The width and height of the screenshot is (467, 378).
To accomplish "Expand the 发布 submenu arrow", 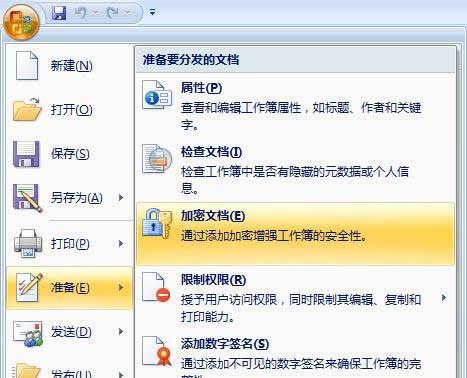I will pos(121,375).
